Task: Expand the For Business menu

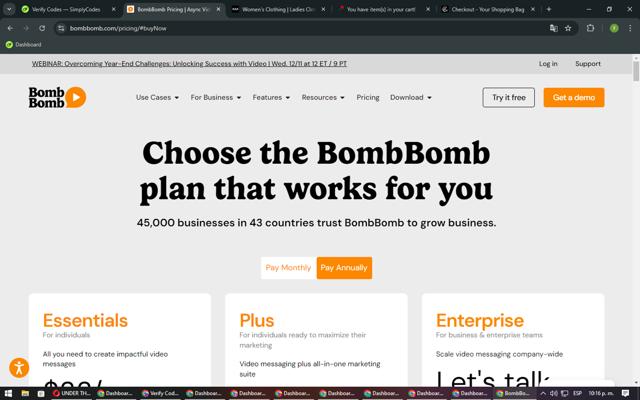Action: coord(216,97)
